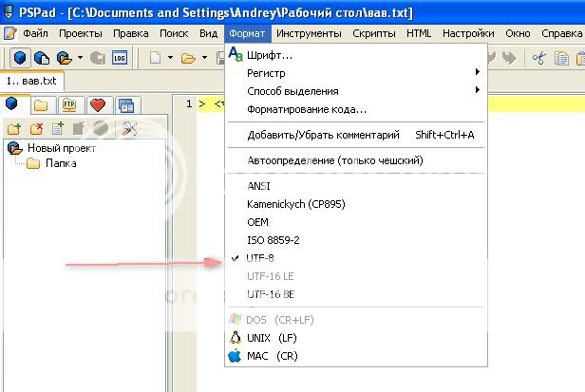The image size is (585, 392).
Task: Select ISO 8859-2 encoding
Action: [356, 240]
